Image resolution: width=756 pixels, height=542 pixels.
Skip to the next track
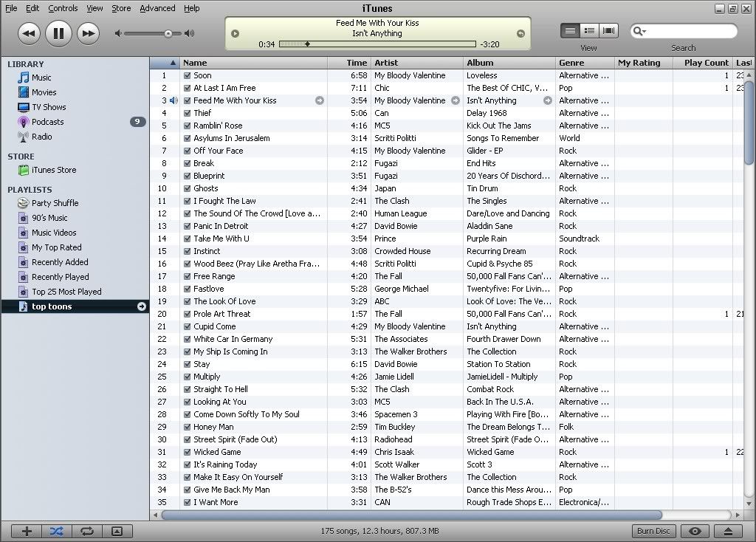pos(88,33)
